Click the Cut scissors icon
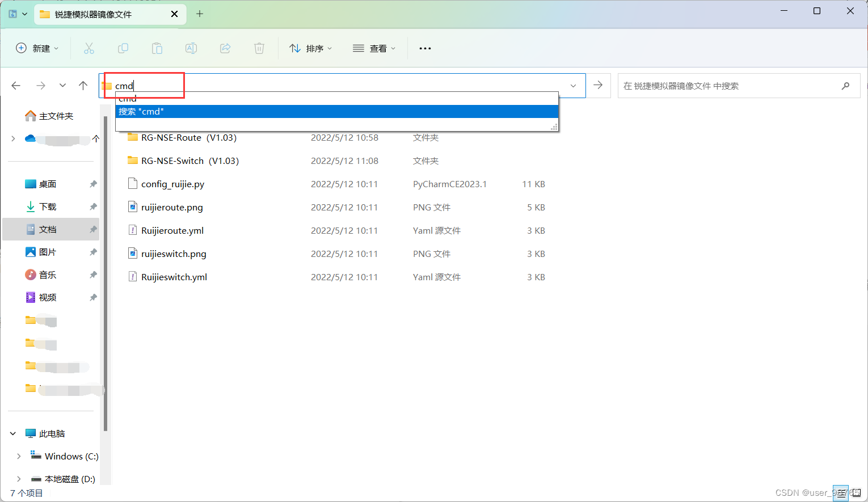The image size is (868, 502). pos(89,48)
